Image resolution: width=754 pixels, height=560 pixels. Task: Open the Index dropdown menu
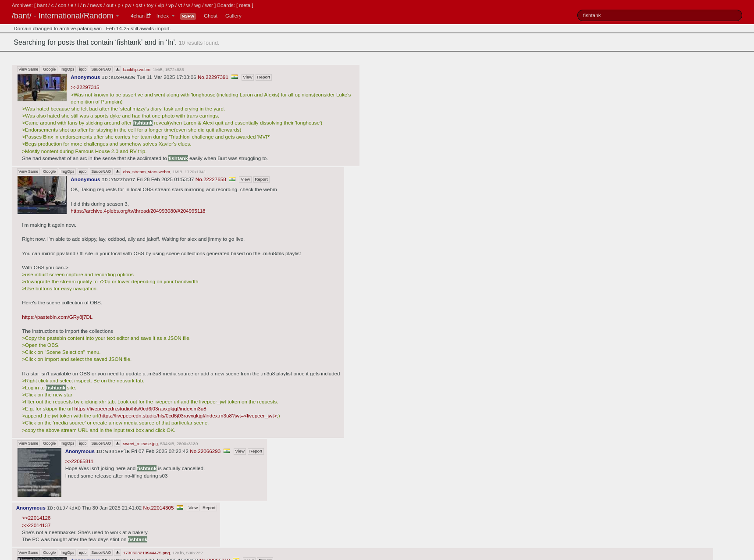[165, 16]
